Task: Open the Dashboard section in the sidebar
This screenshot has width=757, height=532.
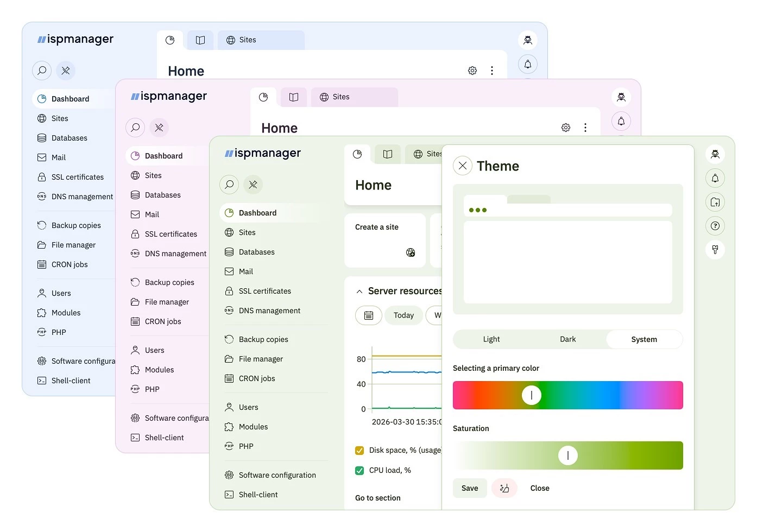Action: pos(257,212)
